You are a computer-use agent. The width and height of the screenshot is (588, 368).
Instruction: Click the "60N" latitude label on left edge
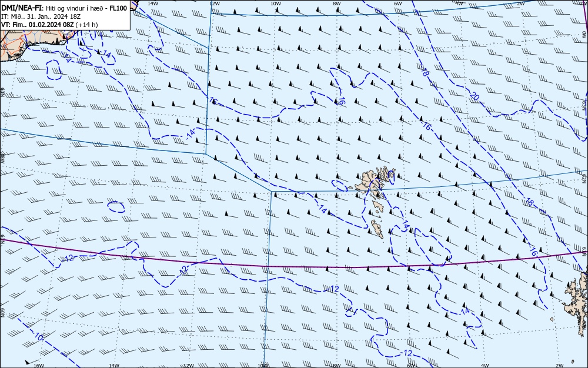coord(2,313)
